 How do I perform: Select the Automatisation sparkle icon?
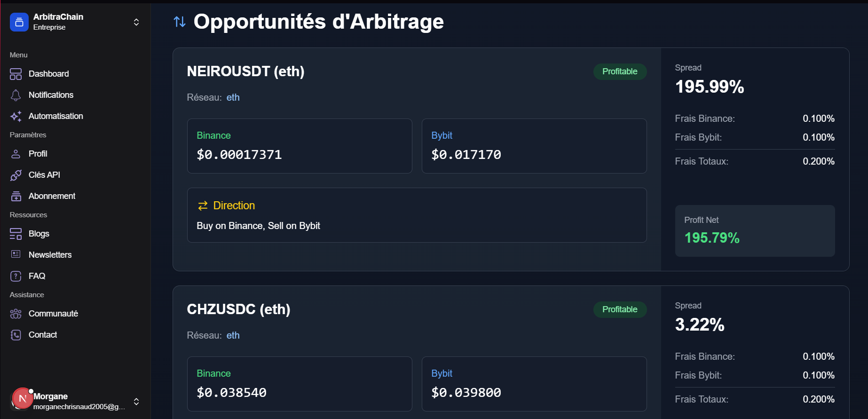pyautogui.click(x=16, y=116)
